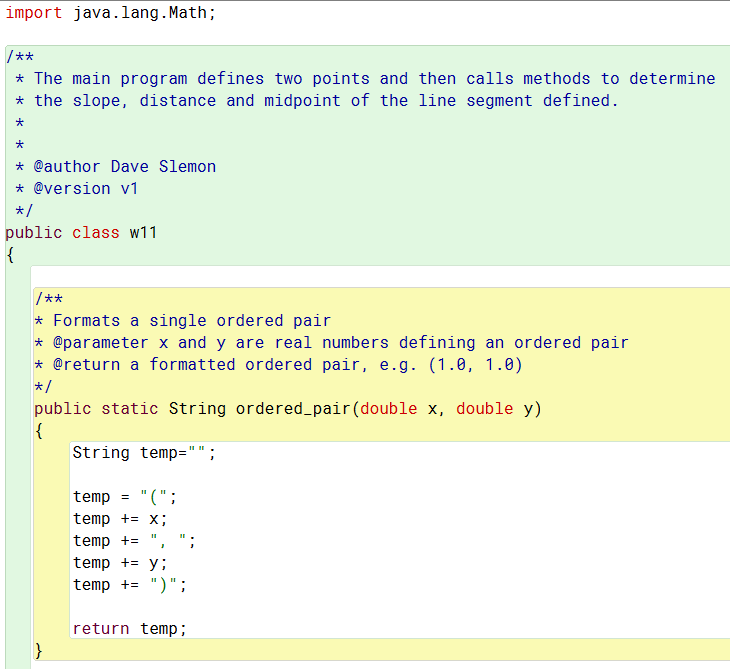This screenshot has width=730, height=669.
Task: Click the ordered_pair method name
Action: 293,408
